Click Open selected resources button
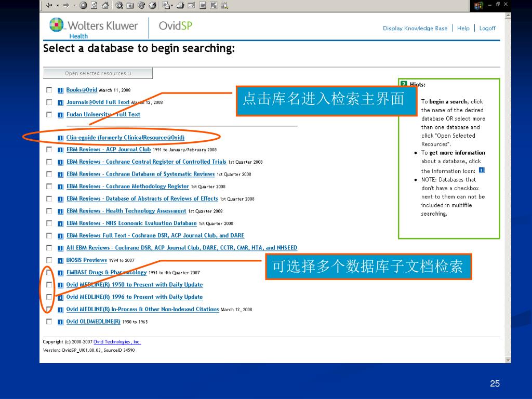 coord(98,73)
